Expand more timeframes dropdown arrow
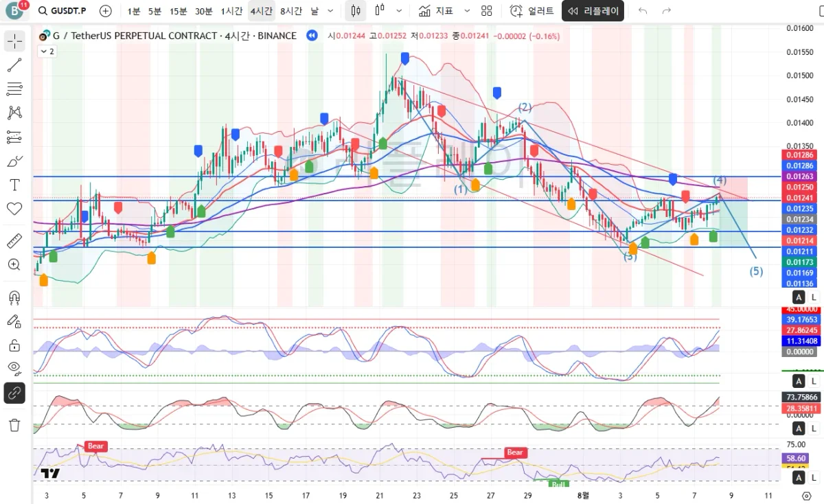The image size is (824, 504). point(331,11)
